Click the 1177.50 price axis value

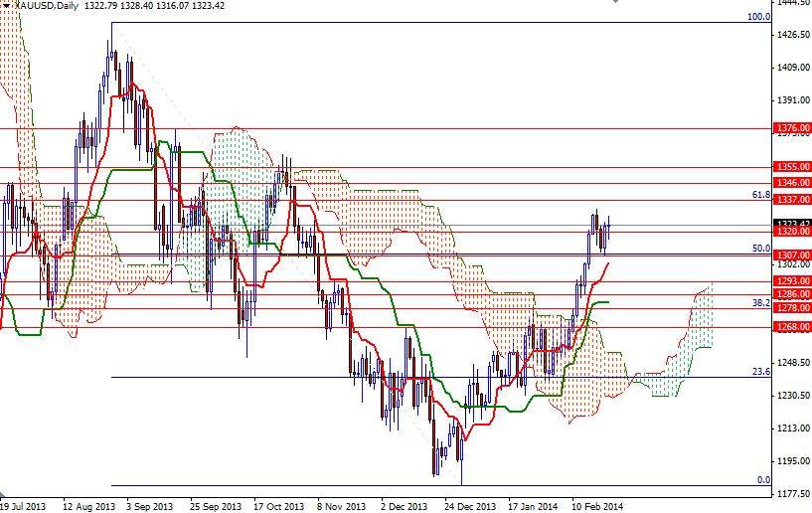[x=793, y=493]
